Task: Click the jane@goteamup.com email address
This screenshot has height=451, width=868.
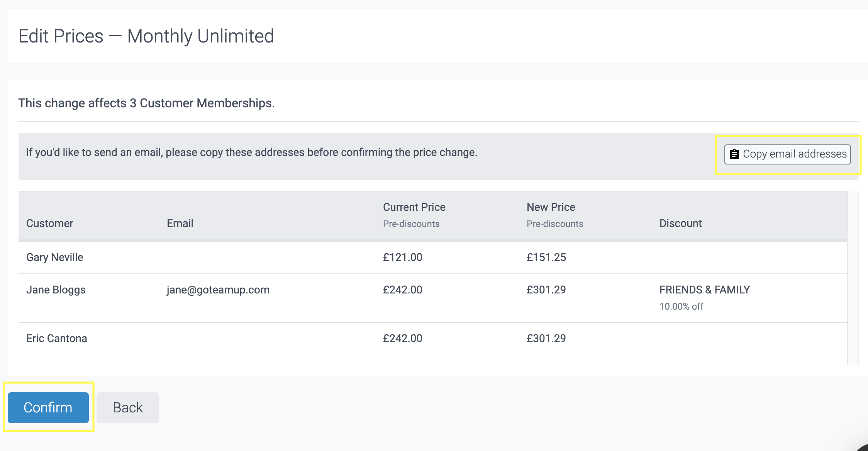Action: tap(218, 290)
